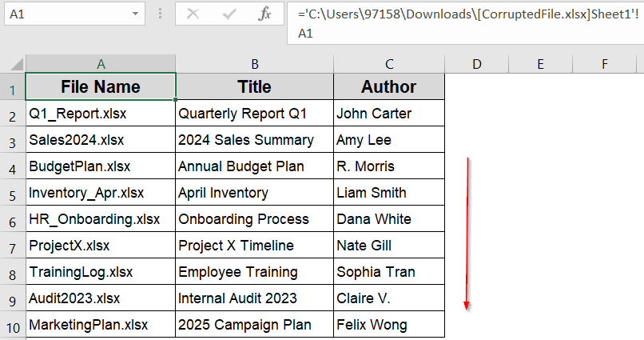Select column A header

pos(101,64)
